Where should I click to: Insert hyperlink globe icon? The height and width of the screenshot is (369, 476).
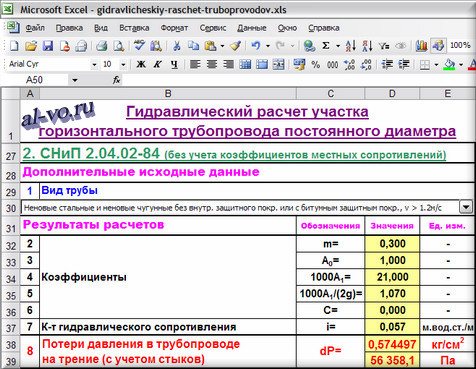(x=309, y=46)
